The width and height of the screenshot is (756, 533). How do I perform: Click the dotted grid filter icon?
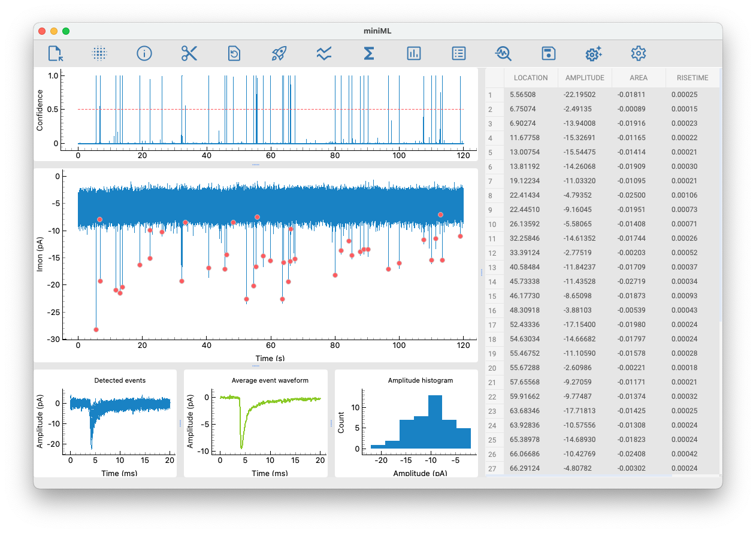click(99, 53)
